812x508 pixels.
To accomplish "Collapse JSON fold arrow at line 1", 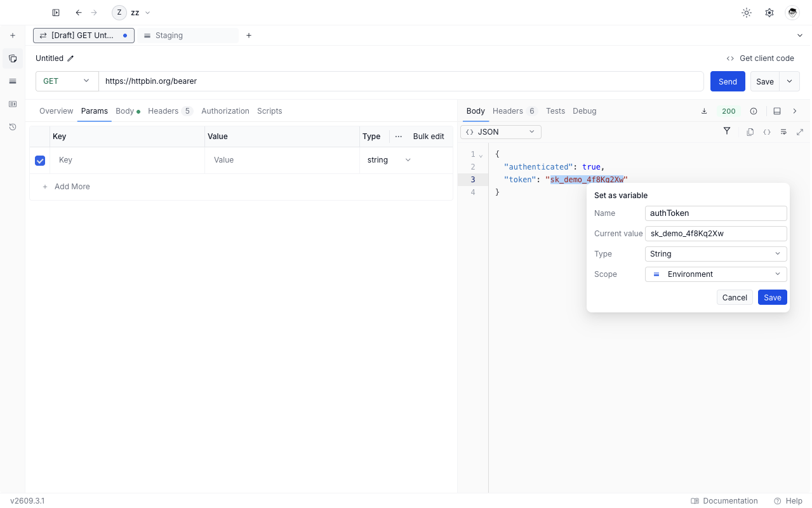I will [481, 155].
